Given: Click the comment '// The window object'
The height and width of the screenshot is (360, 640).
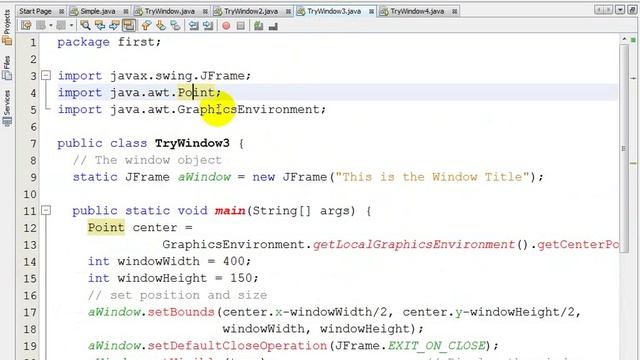Looking at the screenshot, I should tap(147, 160).
